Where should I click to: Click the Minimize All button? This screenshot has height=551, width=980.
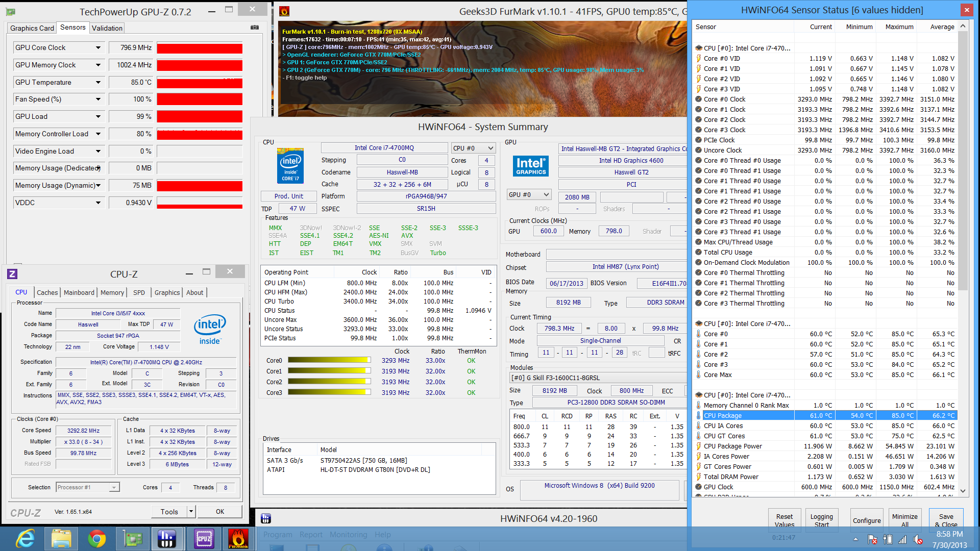click(904, 520)
